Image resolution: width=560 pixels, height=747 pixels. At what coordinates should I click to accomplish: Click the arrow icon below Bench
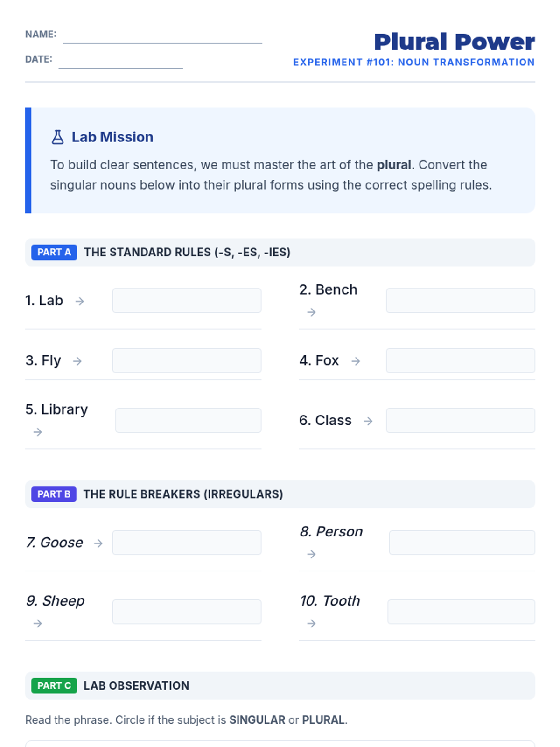[x=311, y=312]
